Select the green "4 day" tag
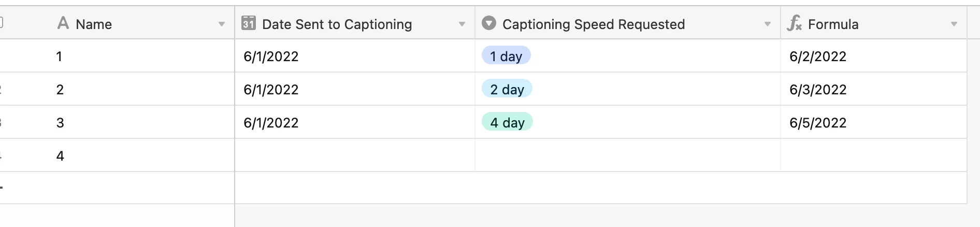This screenshot has height=227, width=980. (x=507, y=122)
